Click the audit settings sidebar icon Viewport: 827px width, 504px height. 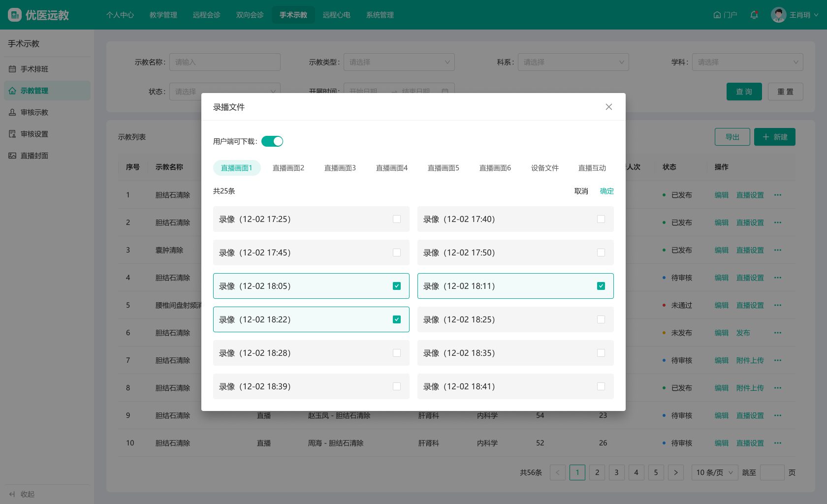coord(12,134)
